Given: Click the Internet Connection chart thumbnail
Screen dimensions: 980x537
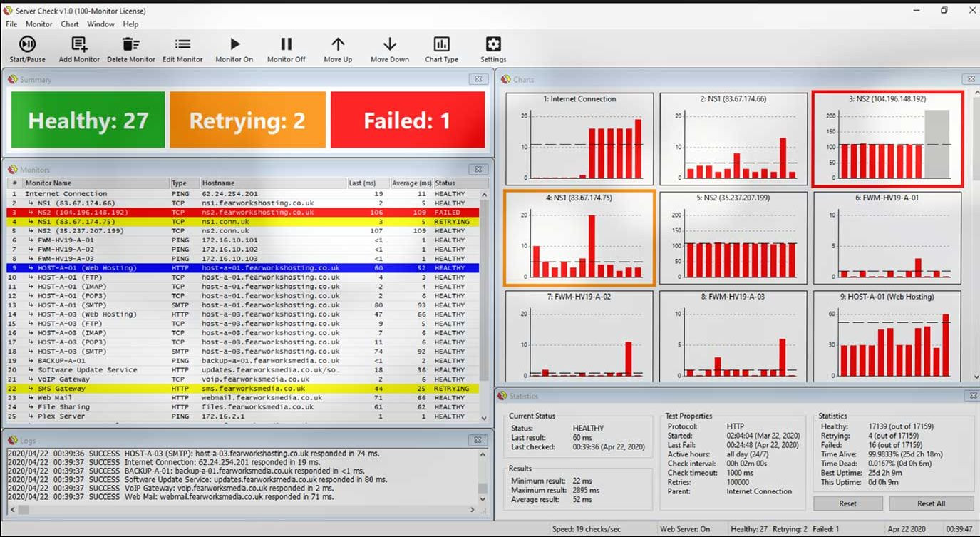Looking at the screenshot, I should [579, 138].
